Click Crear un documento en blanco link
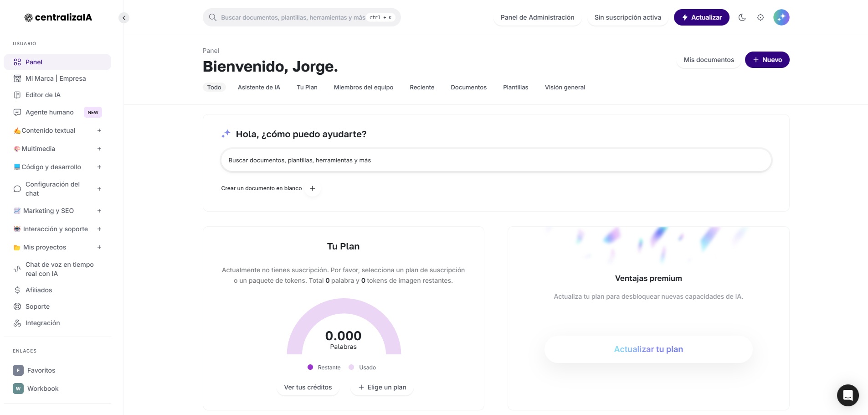Screen dimensions: 868x415 tap(262, 188)
